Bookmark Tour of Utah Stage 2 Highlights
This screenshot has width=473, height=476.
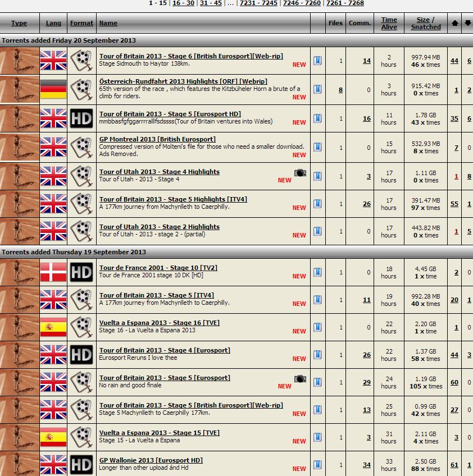[317, 231]
